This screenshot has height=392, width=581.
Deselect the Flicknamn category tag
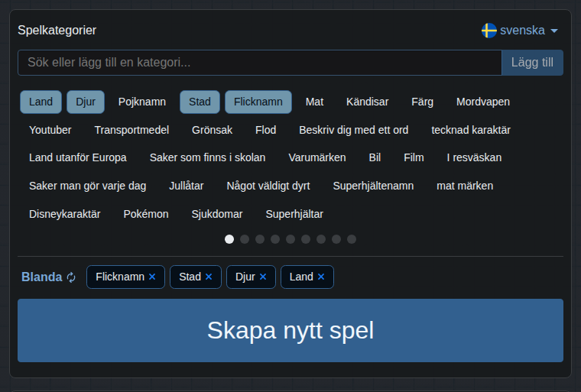coord(258,102)
